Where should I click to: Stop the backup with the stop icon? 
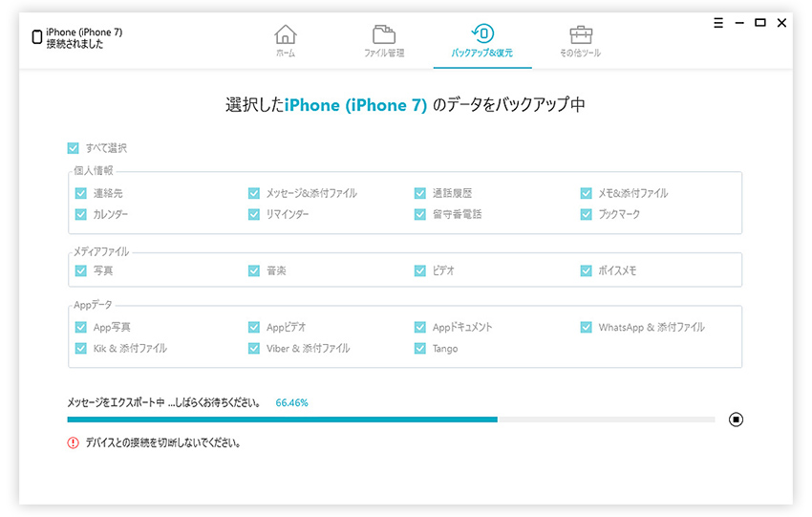coord(736,420)
